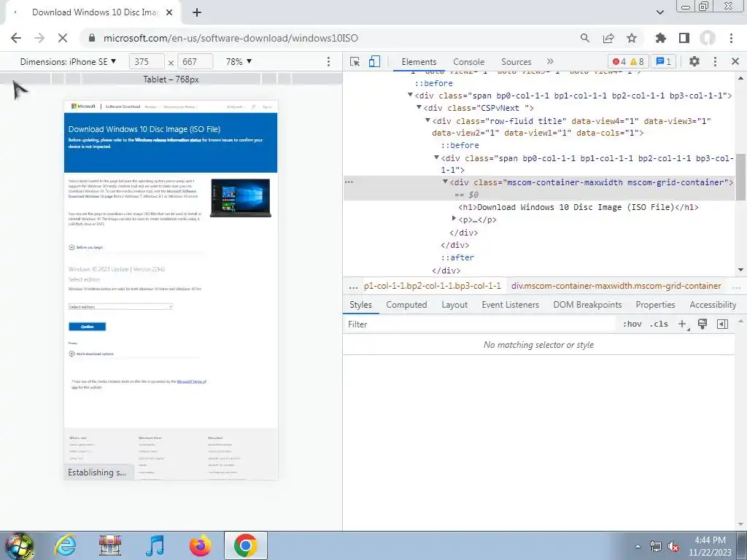Open the Computed sidebar tab

[x=406, y=305]
